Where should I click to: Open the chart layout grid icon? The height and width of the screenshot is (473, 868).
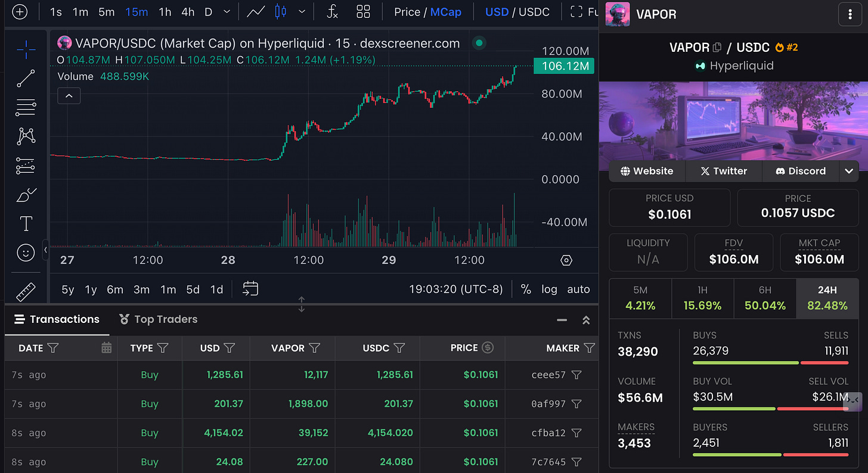pos(363,12)
